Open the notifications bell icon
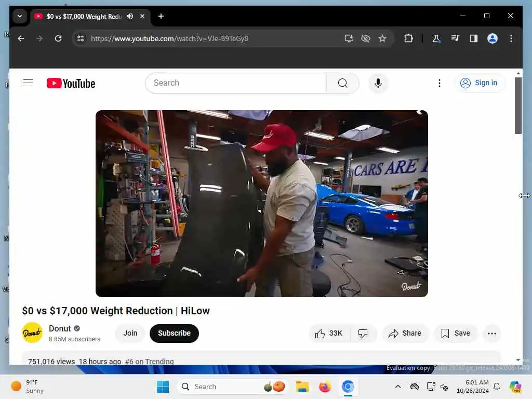Viewport: 532px width, 399px height. tap(497, 387)
